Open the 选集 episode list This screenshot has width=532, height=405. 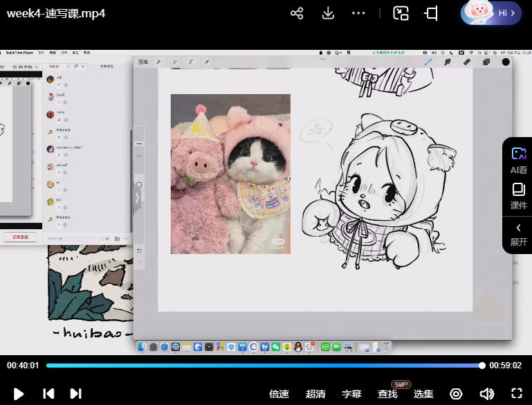pyautogui.click(x=423, y=394)
